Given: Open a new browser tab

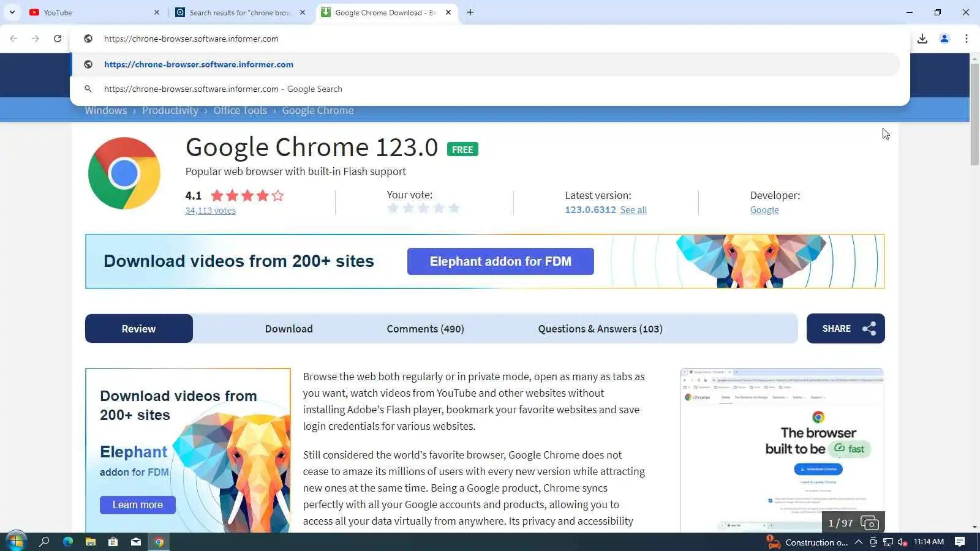Looking at the screenshot, I should tap(470, 12).
